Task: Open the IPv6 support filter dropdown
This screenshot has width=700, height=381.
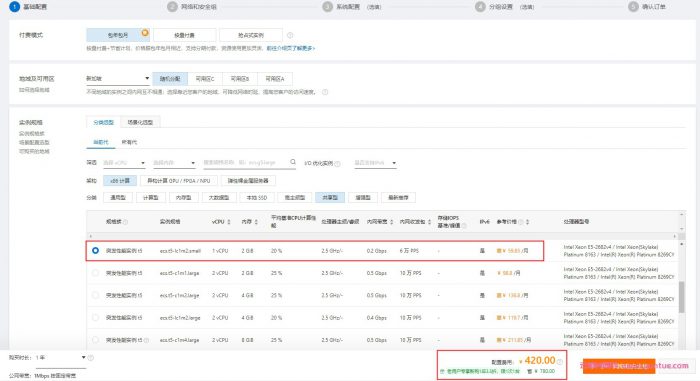Action: (375, 163)
